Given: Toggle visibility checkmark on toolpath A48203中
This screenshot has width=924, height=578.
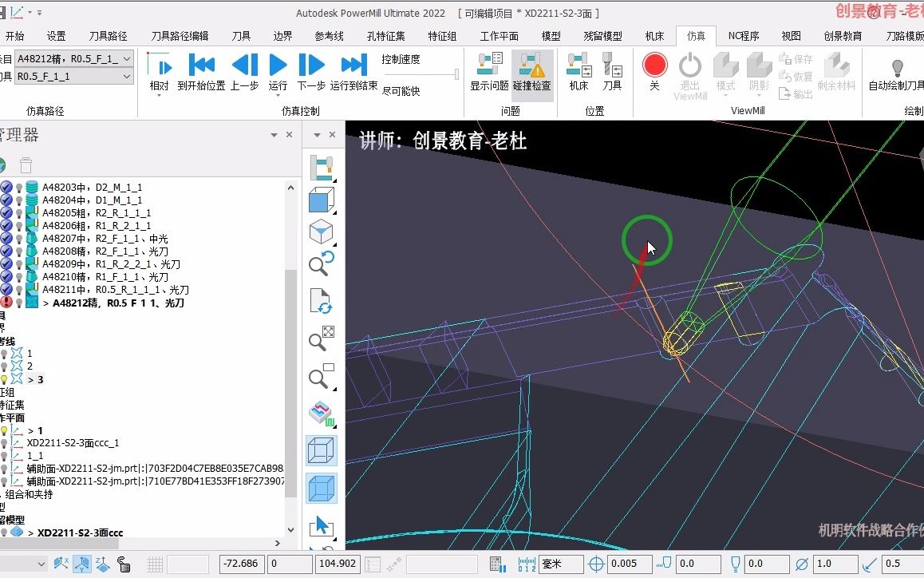Looking at the screenshot, I should coord(6,188).
